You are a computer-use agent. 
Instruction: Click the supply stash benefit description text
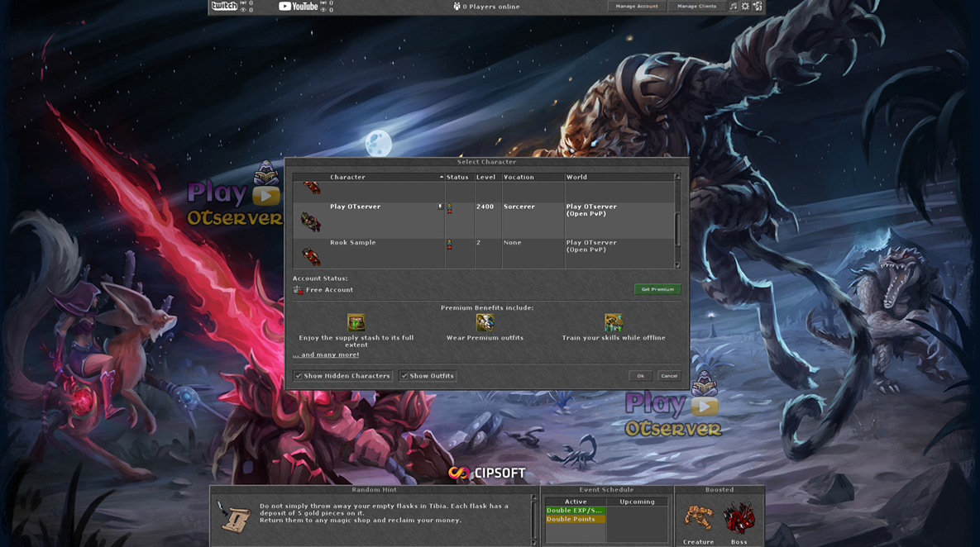[x=356, y=341]
